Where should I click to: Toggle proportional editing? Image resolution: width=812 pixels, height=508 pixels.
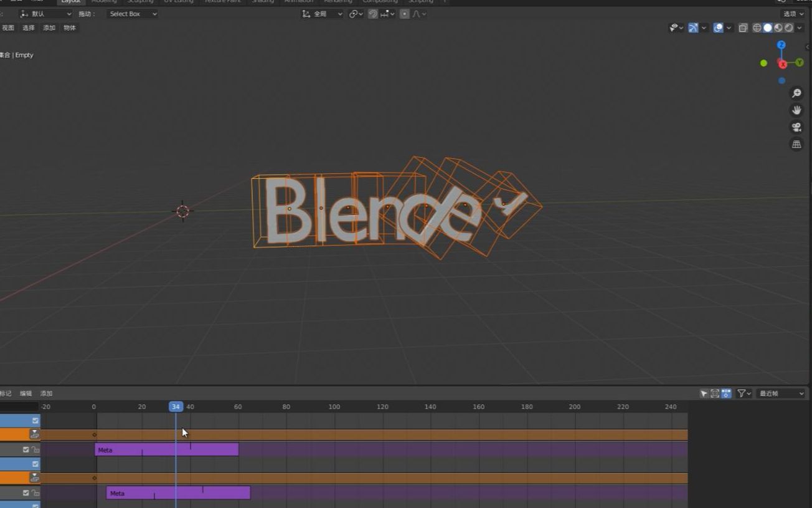coord(405,14)
